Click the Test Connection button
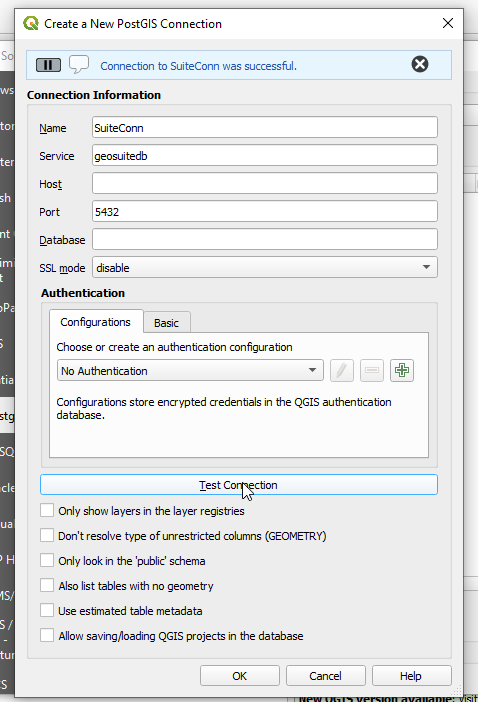Image resolution: width=478 pixels, height=702 pixels. (x=239, y=485)
